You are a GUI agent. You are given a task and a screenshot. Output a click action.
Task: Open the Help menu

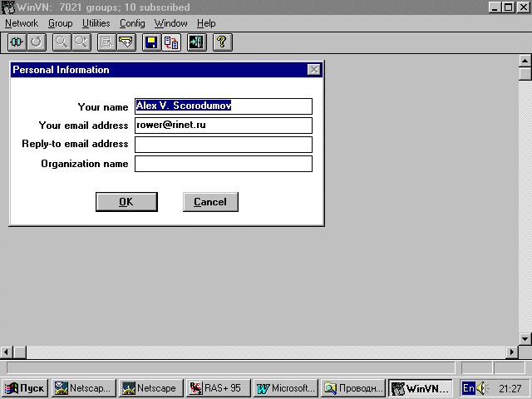(x=206, y=23)
